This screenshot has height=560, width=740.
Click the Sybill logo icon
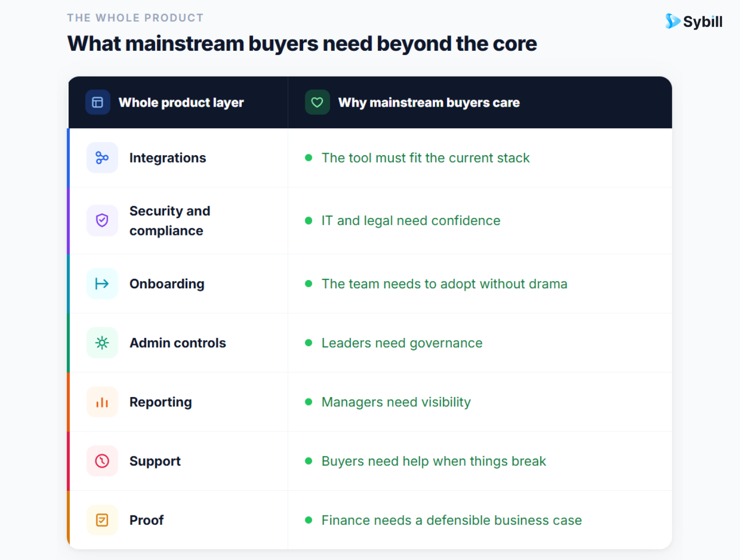(x=673, y=21)
